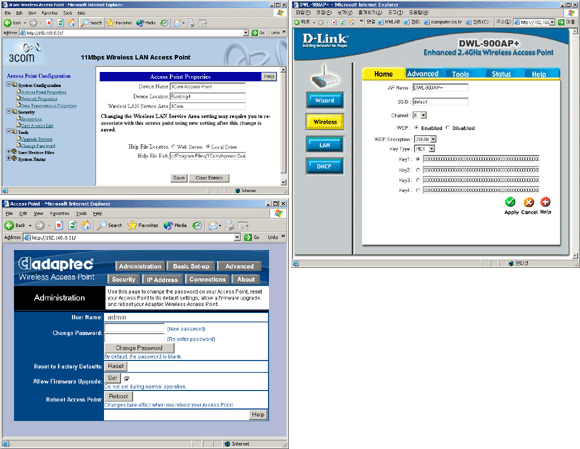Click Stop icon in Adaptec window toolbar
The width and height of the screenshot is (580, 449).
click(x=59, y=225)
